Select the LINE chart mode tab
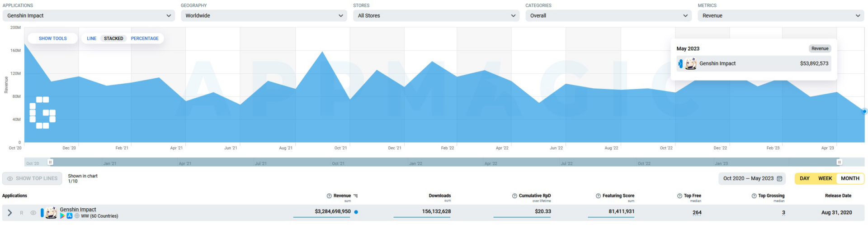The width and height of the screenshot is (868, 225). [91, 38]
